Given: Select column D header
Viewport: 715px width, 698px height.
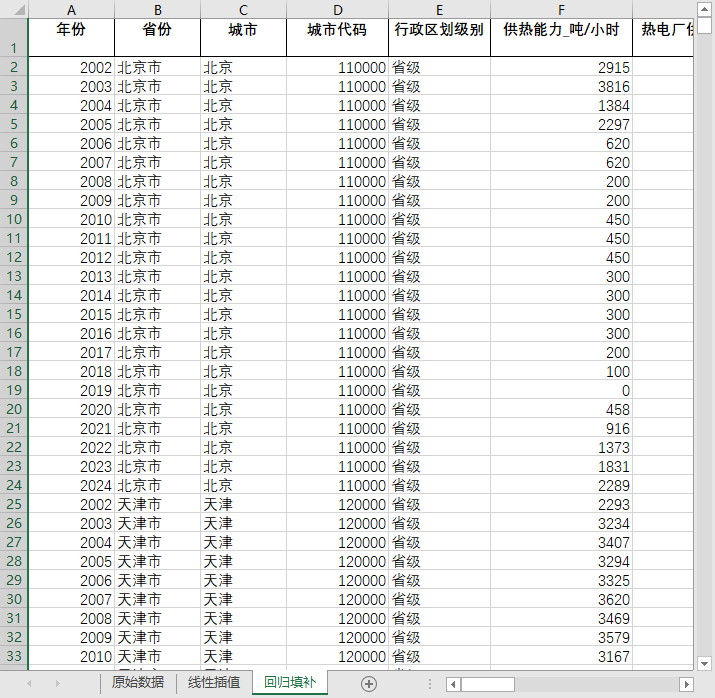Looking at the screenshot, I should [337, 10].
